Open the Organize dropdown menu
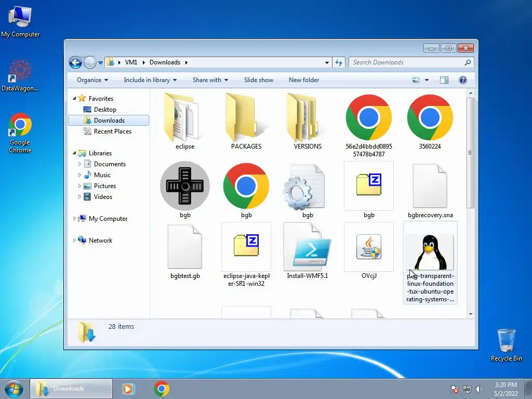 pos(92,80)
